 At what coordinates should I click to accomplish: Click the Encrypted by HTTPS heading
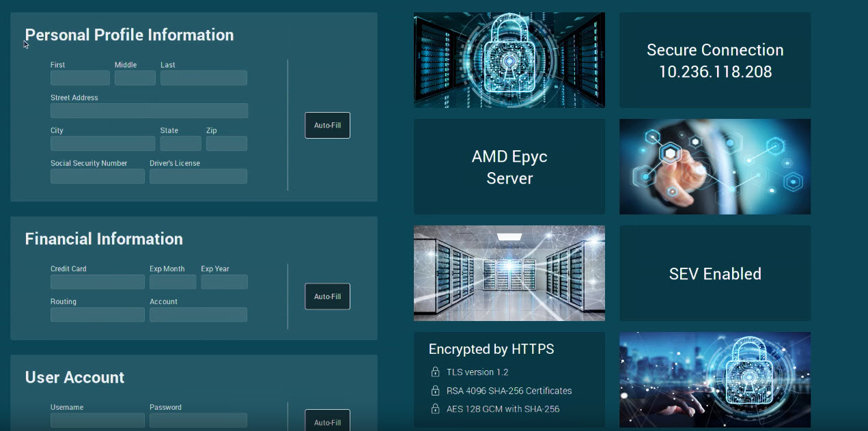491,349
